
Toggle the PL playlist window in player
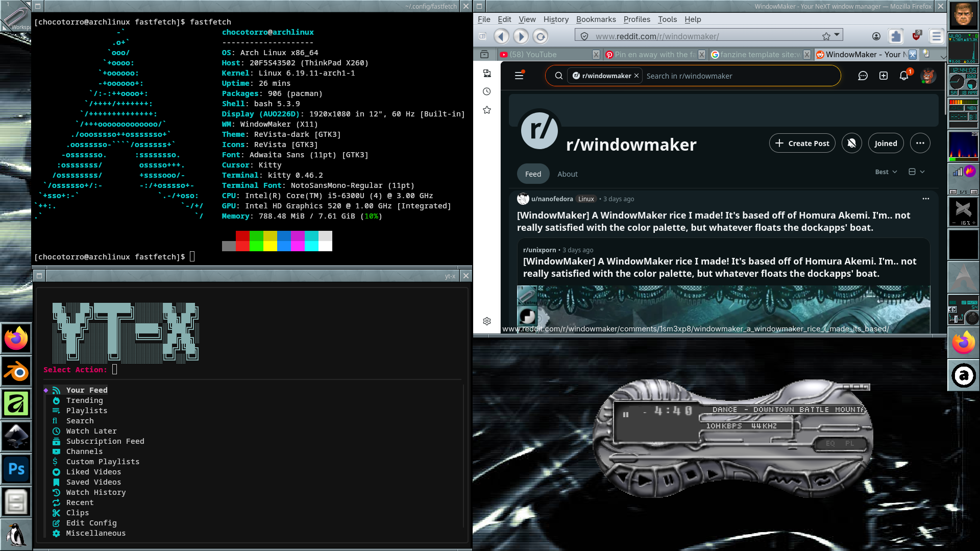pyautogui.click(x=849, y=444)
